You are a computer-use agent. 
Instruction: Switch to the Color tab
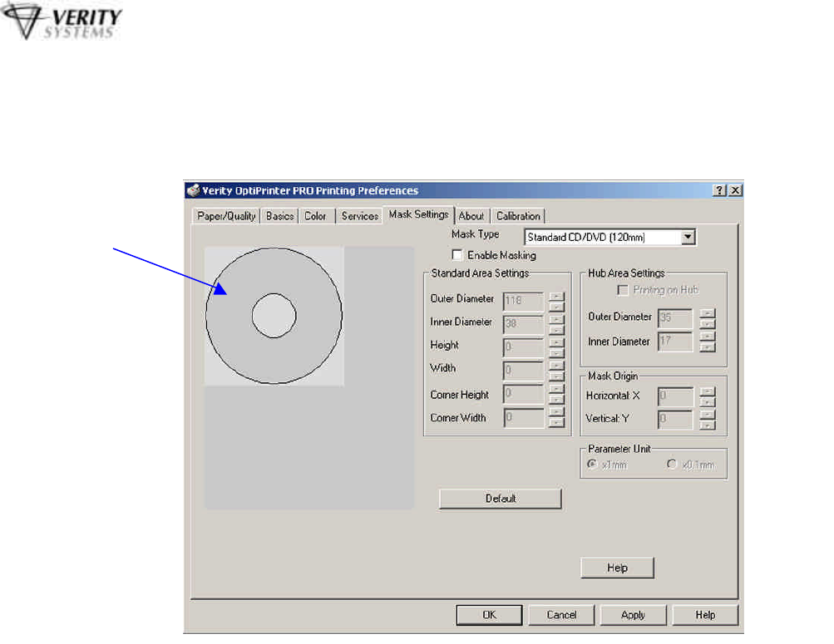[x=315, y=216]
